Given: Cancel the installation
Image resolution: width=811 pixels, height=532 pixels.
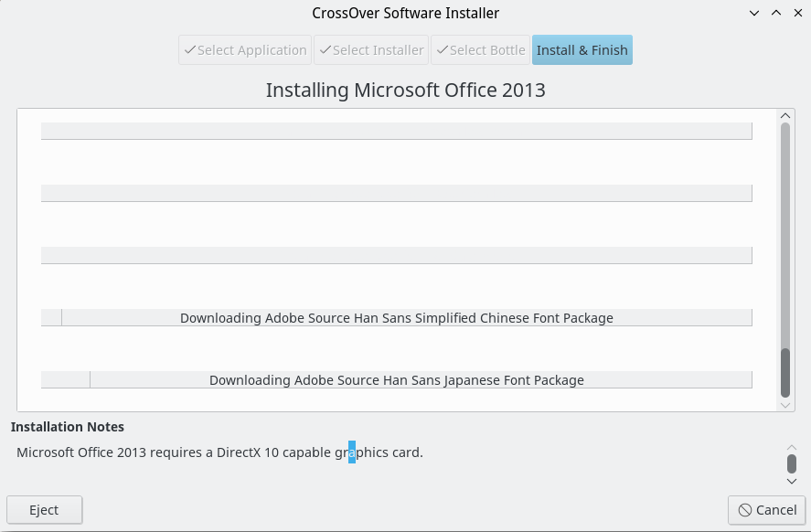Looking at the screenshot, I should point(766,510).
